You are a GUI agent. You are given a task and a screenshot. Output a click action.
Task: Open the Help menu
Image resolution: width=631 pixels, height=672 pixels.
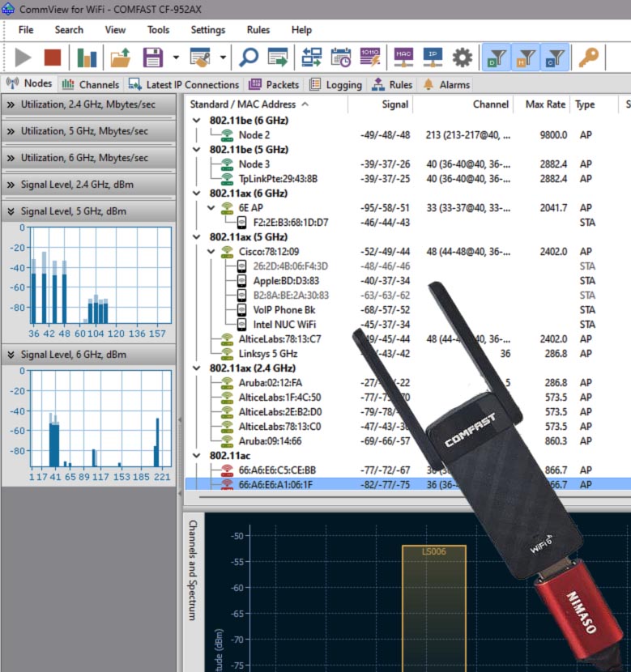(301, 30)
